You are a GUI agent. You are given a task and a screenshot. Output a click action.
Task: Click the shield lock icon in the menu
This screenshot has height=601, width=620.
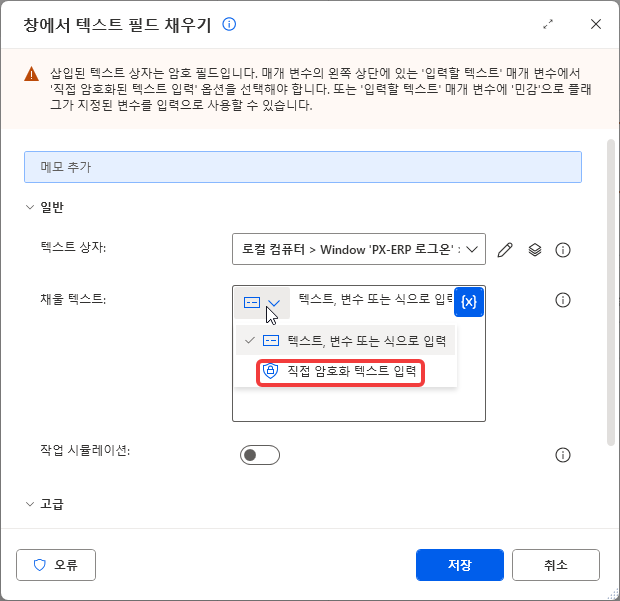click(x=270, y=371)
